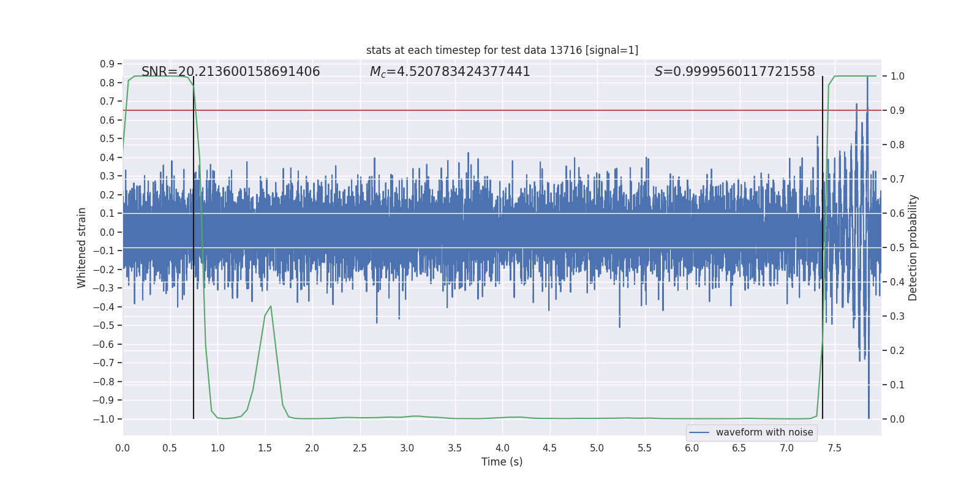Viewport: 980px width, 490px height.
Task: Click the "Whitened strain" y-axis label
Action: pyautogui.click(x=81, y=247)
